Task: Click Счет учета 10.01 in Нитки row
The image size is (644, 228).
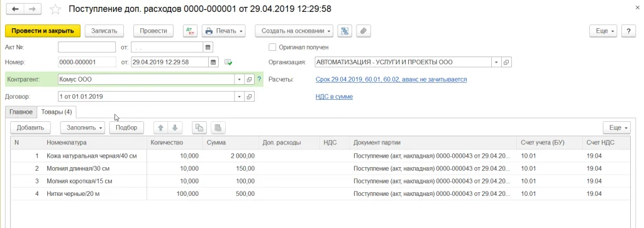Action: [549, 193]
